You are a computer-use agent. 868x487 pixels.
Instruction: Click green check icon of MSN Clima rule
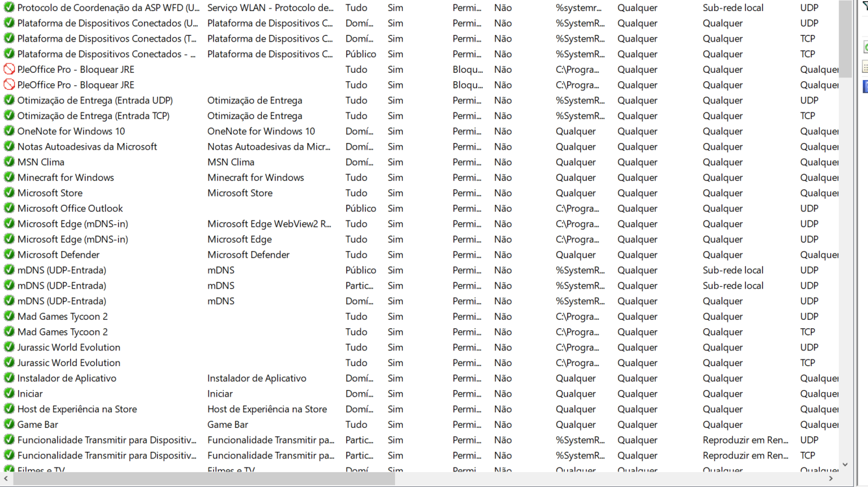point(9,162)
